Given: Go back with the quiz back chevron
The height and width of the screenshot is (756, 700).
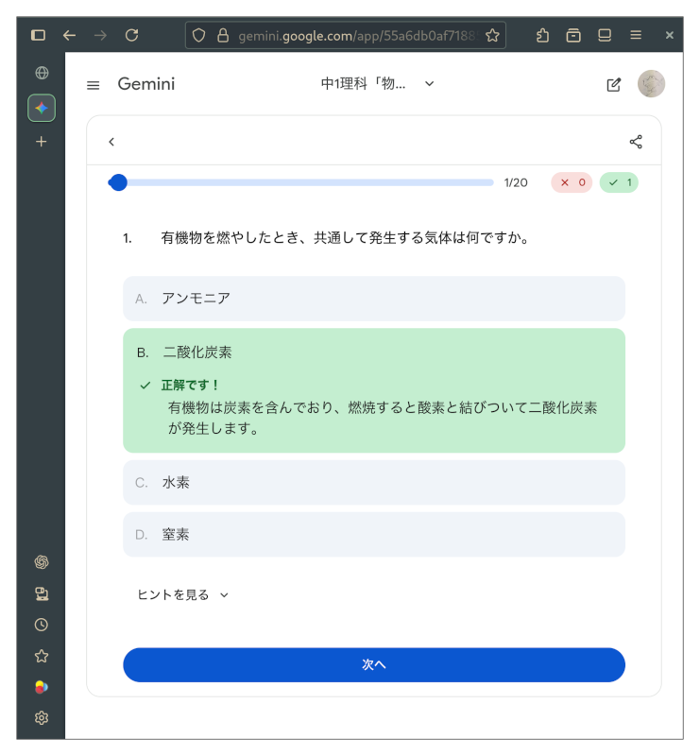Looking at the screenshot, I should (111, 142).
